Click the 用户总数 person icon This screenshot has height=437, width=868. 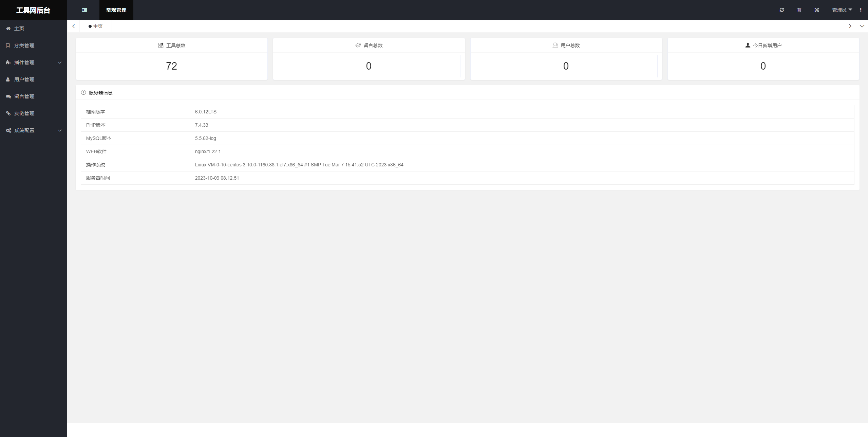coord(555,45)
